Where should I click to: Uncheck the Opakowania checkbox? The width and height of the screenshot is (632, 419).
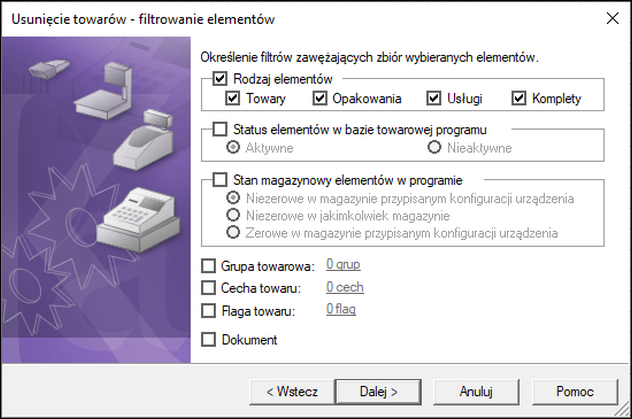pyautogui.click(x=320, y=98)
